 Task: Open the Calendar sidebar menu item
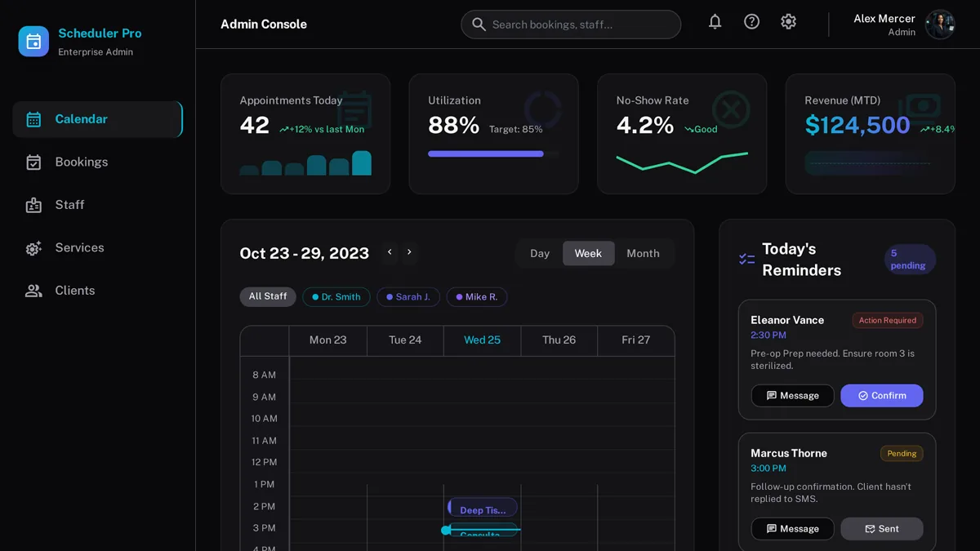97,119
